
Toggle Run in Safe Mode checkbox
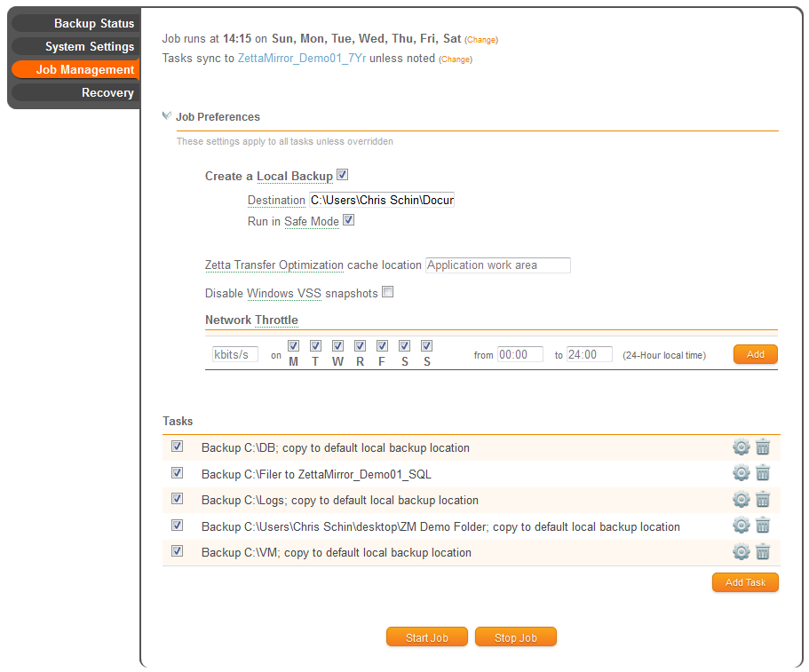click(349, 220)
